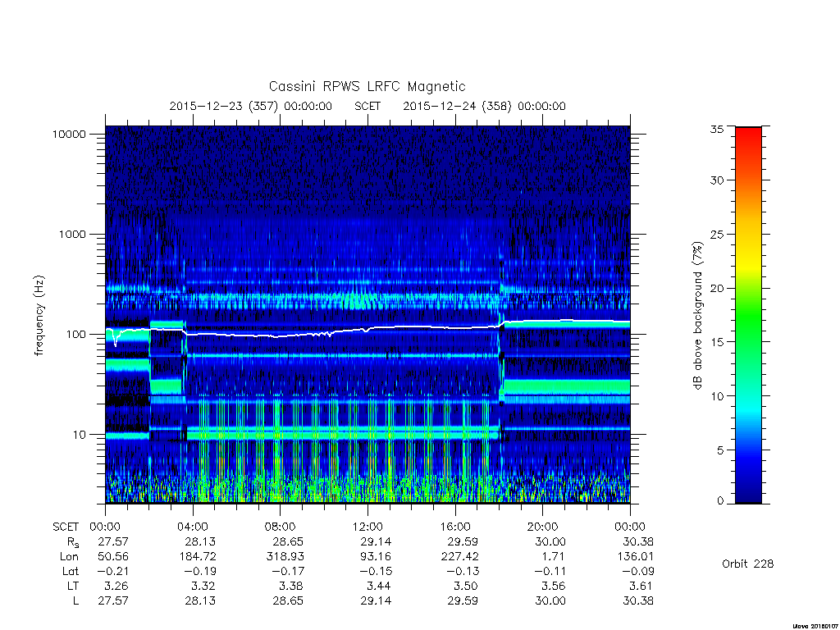840x630 pixels.
Task: Select the 20 dB colorbar tick label
Action: (717, 288)
